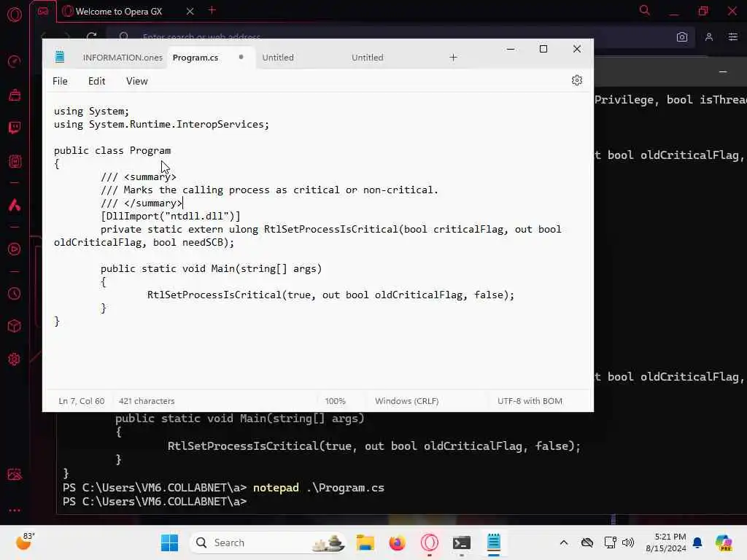Open History clock icon in Opera sidebar
This screenshot has height=560, width=747.
tap(15, 293)
